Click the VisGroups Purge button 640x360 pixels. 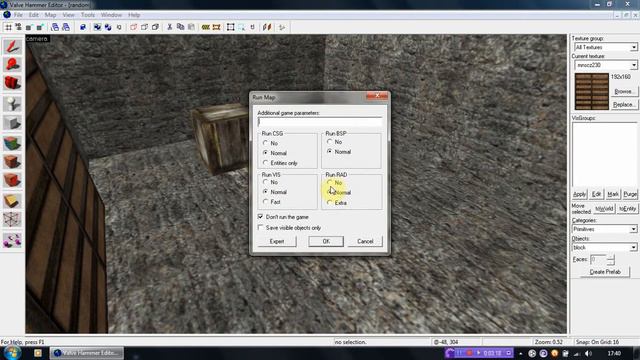tap(630, 194)
